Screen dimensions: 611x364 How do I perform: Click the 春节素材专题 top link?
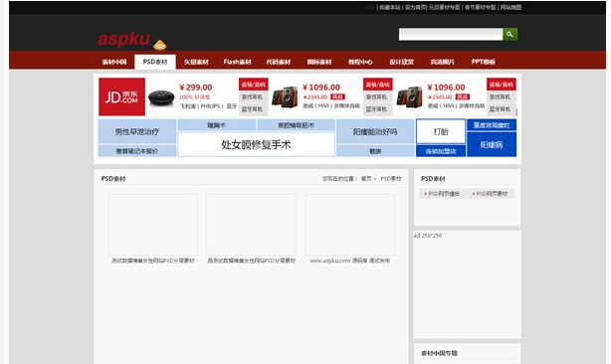point(480,7)
